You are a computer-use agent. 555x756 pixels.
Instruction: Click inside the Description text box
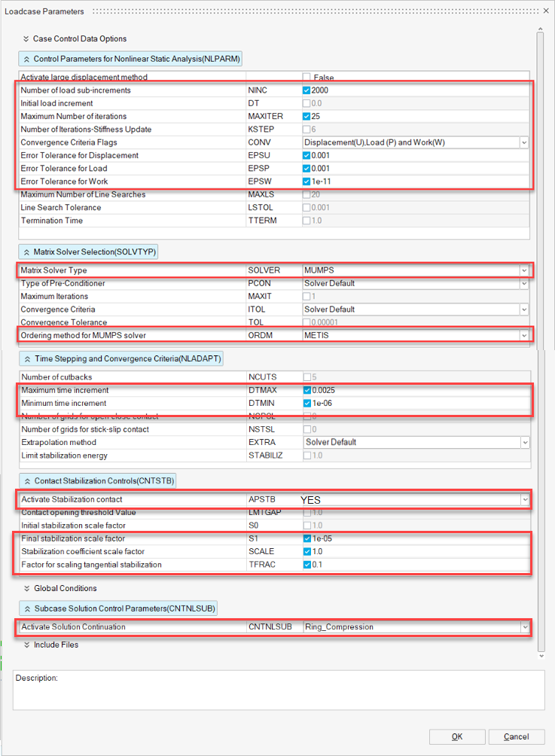point(278,693)
